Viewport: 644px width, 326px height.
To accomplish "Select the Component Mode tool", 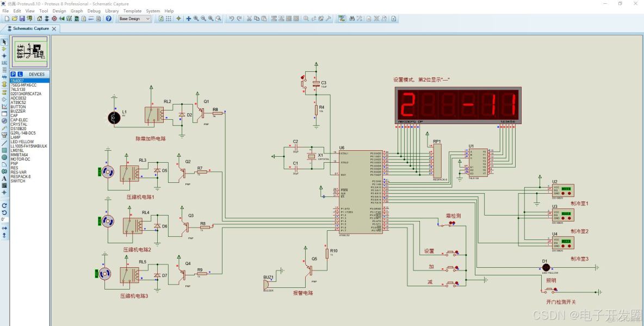I will tap(4, 49).
